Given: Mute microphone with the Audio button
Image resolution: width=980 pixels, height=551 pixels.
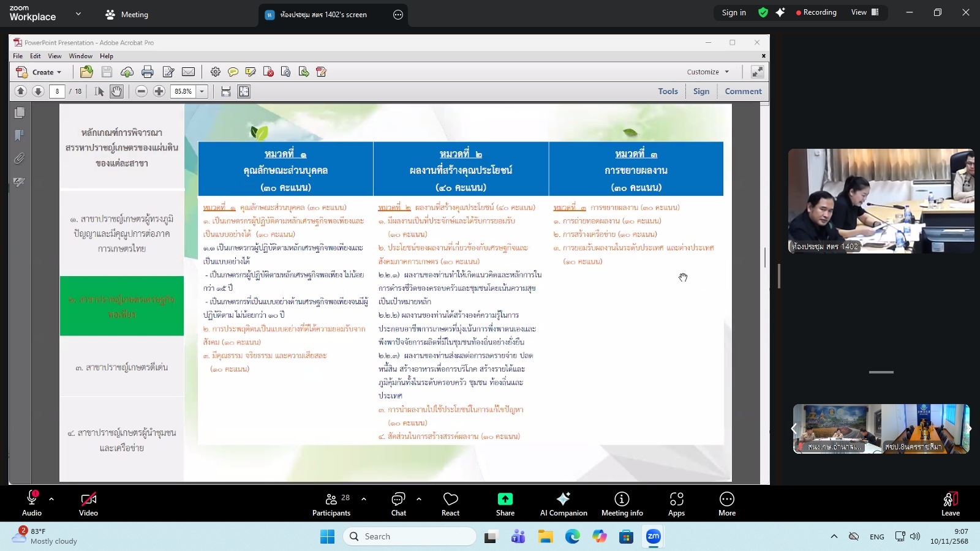Looking at the screenshot, I should 31,503.
